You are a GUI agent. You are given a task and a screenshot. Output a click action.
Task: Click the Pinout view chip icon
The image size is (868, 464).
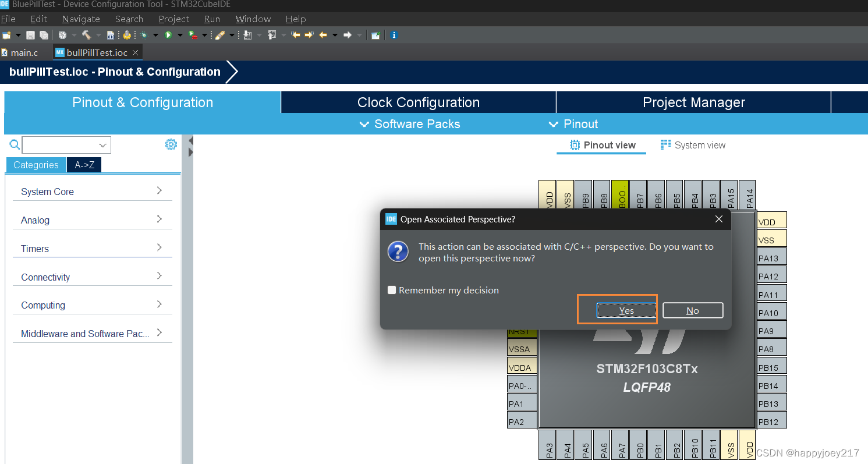pyautogui.click(x=575, y=145)
